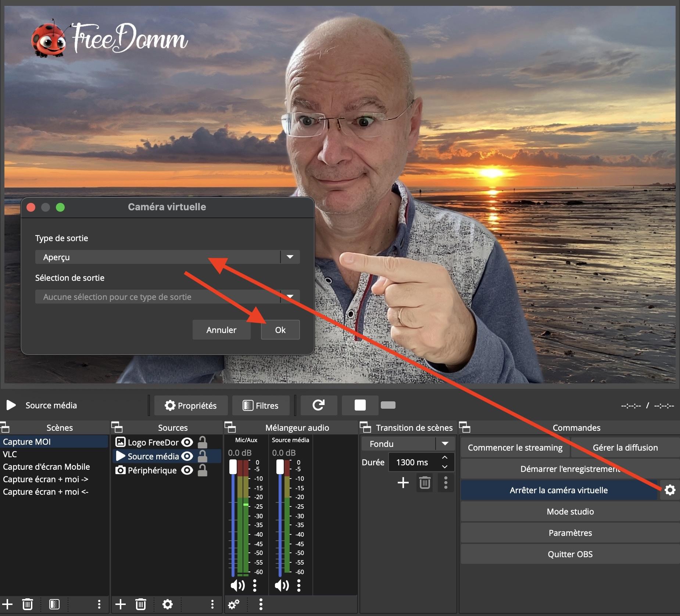680x616 pixels.
Task: Delete selected scene with Scènes trash icon
Action: [x=28, y=604]
